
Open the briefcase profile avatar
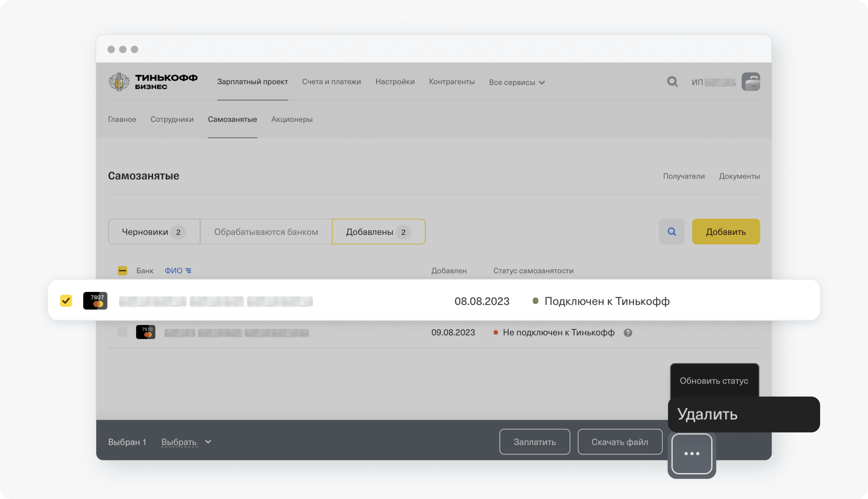(x=750, y=82)
